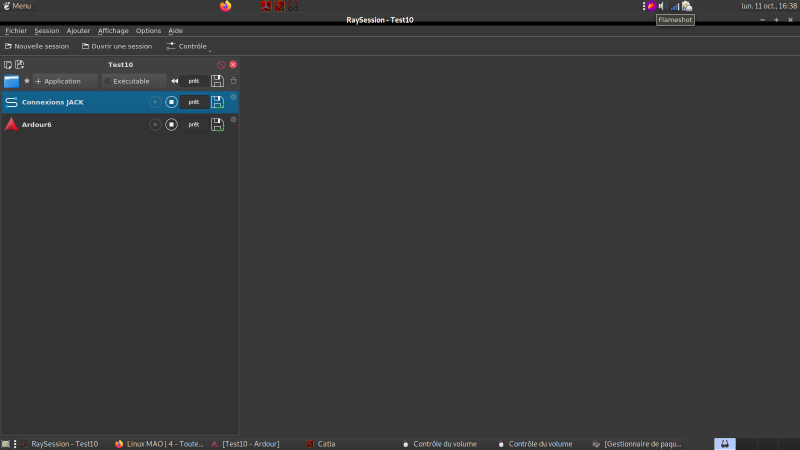Click session status field showing prêt
Viewport: 800px width, 450px height.
click(x=194, y=81)
